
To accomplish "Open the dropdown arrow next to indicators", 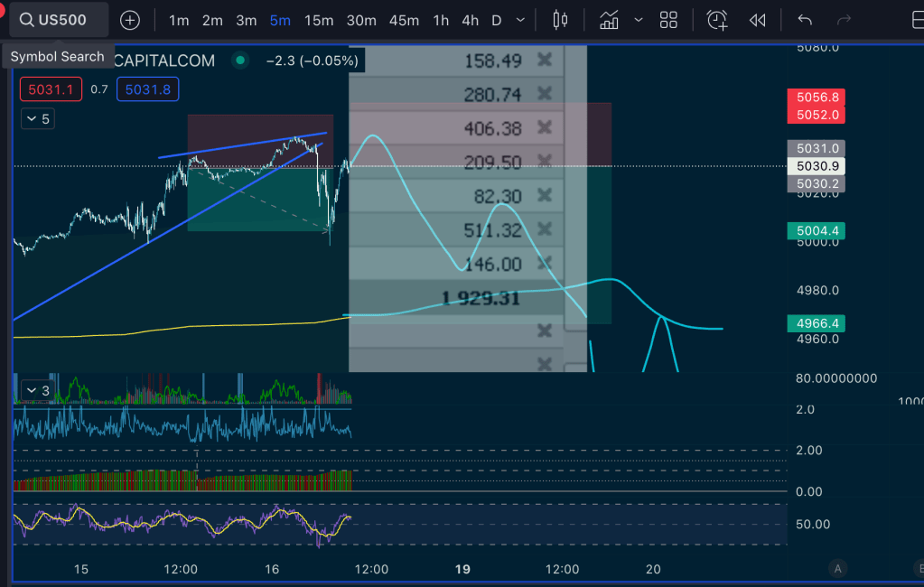I will (639, 20).
